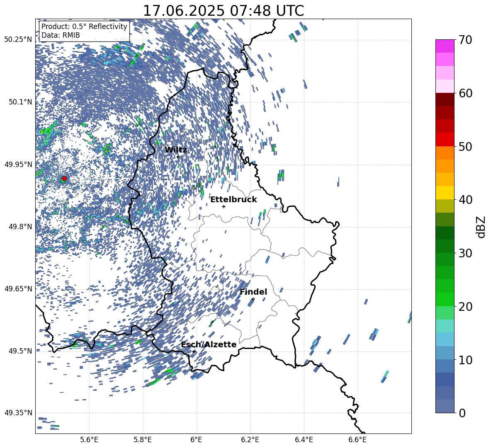The height and width of the screenshot is (448, 491).
Task: Click the 6.4°E longitude tick label
Action: (x=304, y=440)
